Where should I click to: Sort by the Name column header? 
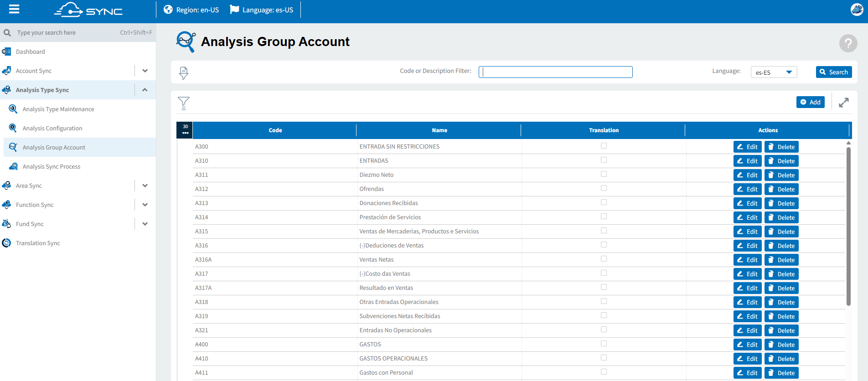439,130
